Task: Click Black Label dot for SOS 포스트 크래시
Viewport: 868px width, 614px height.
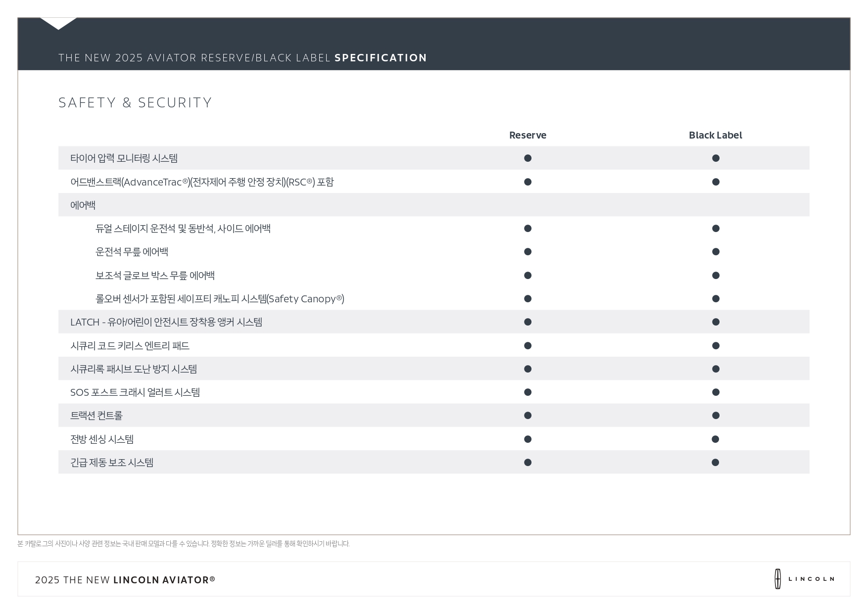Action: [x=716, y=392]
